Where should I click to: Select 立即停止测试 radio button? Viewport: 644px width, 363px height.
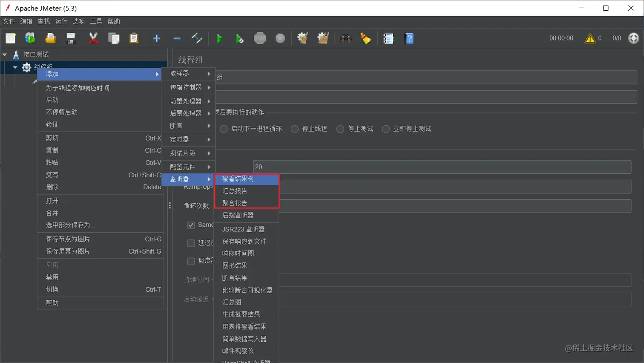[385, 129]
